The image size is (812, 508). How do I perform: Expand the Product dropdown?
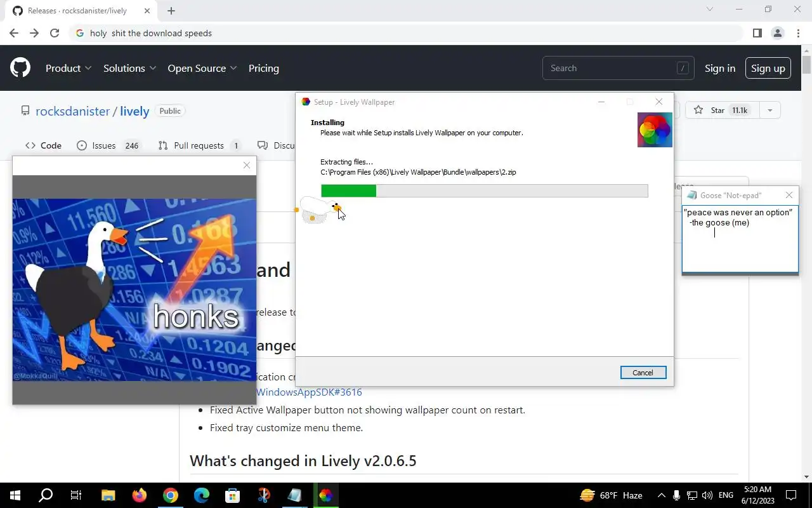[69, 68]
